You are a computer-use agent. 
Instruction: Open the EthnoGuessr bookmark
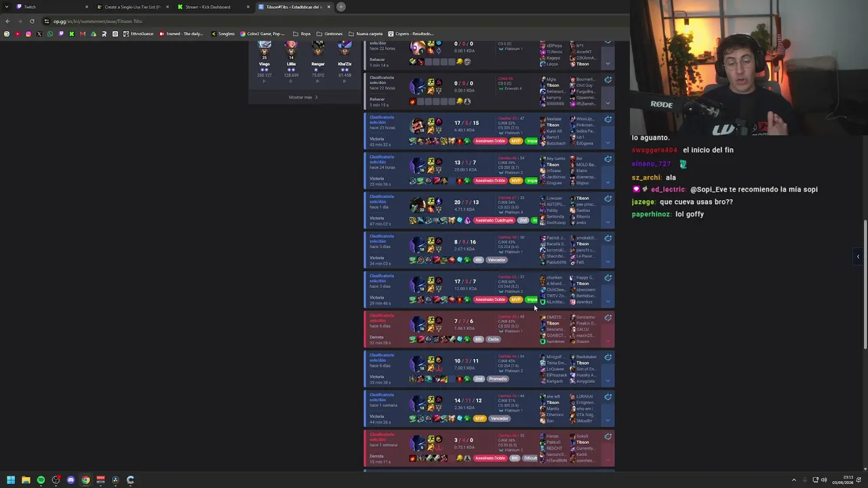(x=138, y=34)
